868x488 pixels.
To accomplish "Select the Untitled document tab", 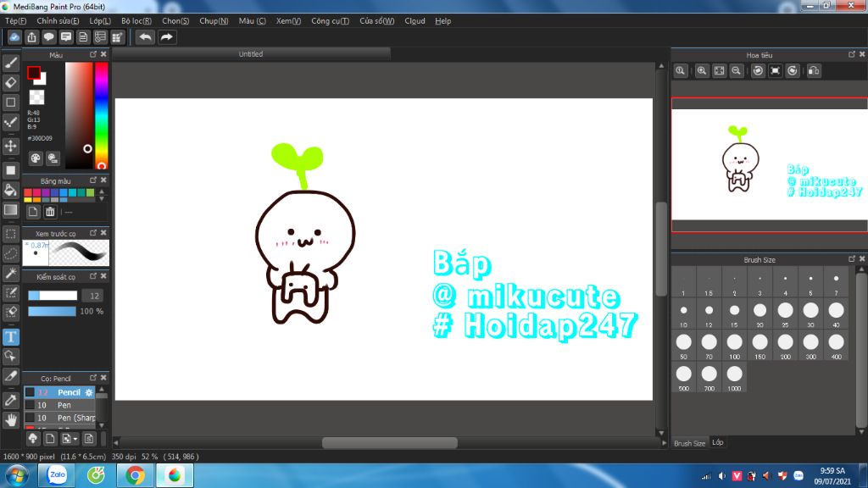I will click(251, 53).
